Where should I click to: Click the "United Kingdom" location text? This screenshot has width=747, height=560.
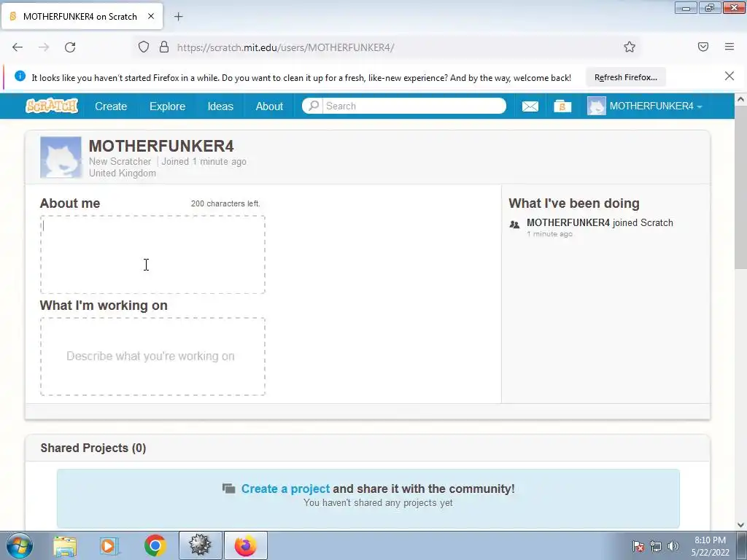pyautogui.click(x=123, y=174)
